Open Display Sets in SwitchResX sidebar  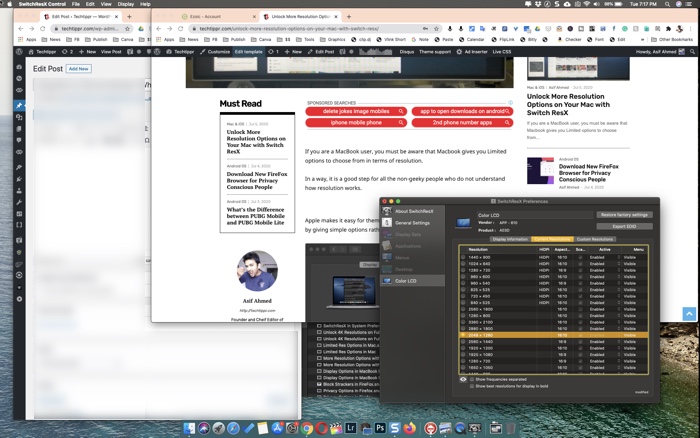[412, 234]
